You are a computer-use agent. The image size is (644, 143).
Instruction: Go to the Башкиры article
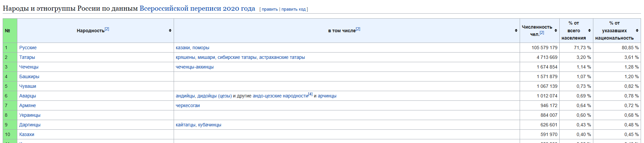[x=29, y=76]
